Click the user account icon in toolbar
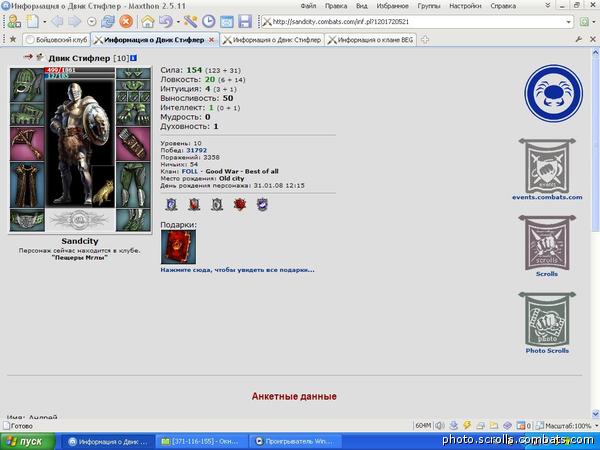Screen dimensions: 600x450 point(14,21)
